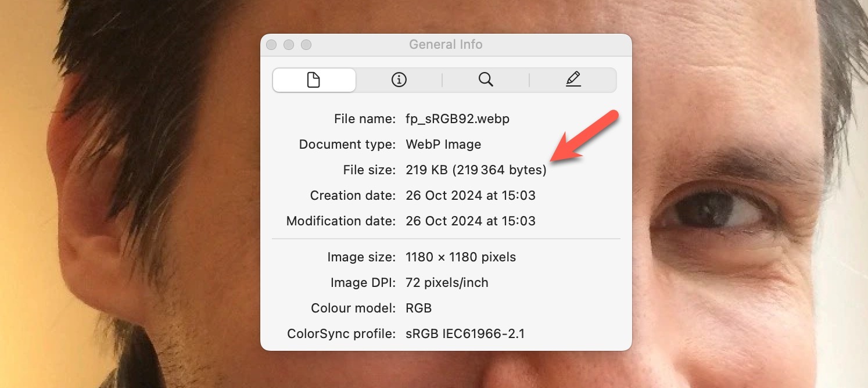Click the RGB colour model value
Image resolution: width=868 pixels, height=388 pixels.
(419, 308)
